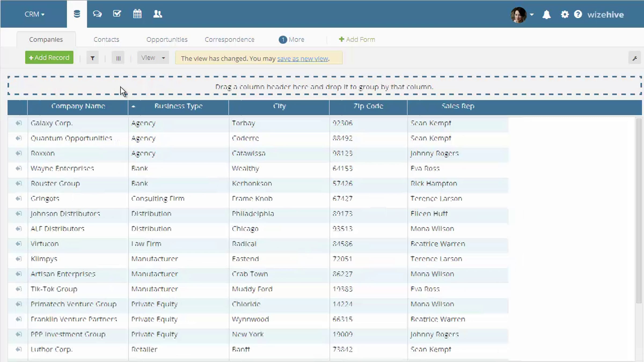Click the Add Form link
The width and height of the screenshot is (644, 362).
357,39
